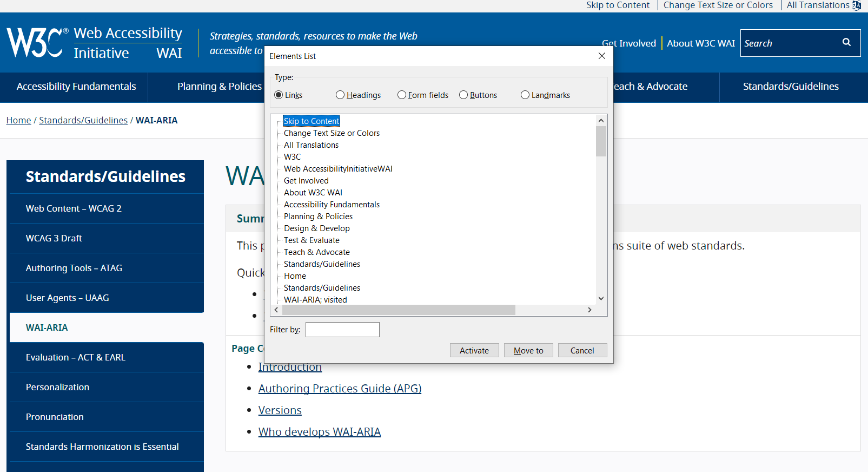Click the Filter by text field

pyautogui.click(x=342, y=330)
